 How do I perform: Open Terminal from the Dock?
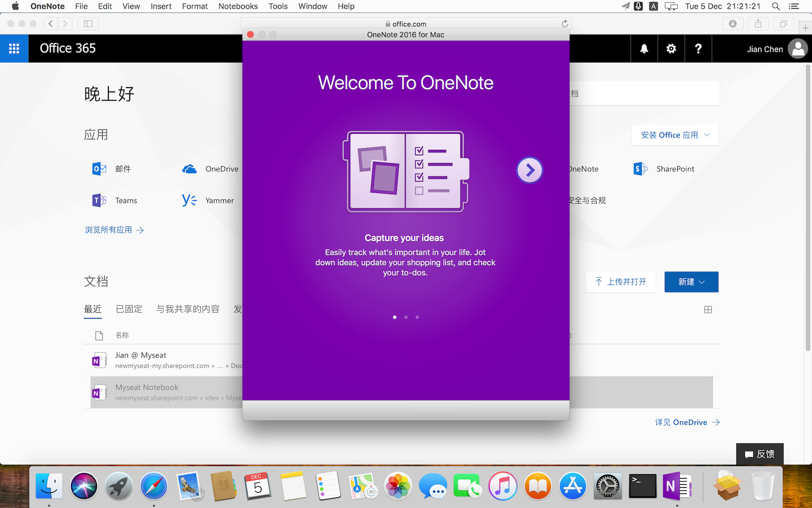pos(642,486)
